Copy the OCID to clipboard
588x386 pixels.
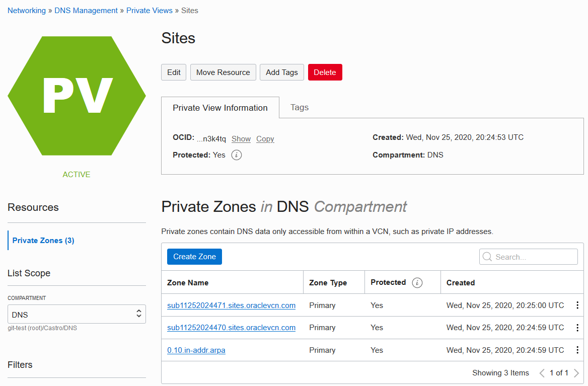pyautogui.click(x=265, y=139)
